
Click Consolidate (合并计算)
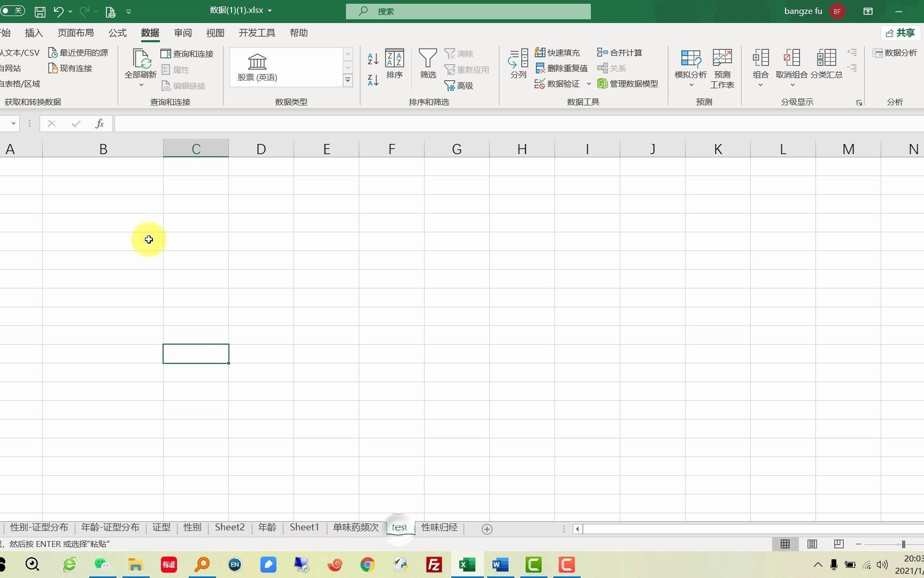pyautogui.click(x=620, y=52)
